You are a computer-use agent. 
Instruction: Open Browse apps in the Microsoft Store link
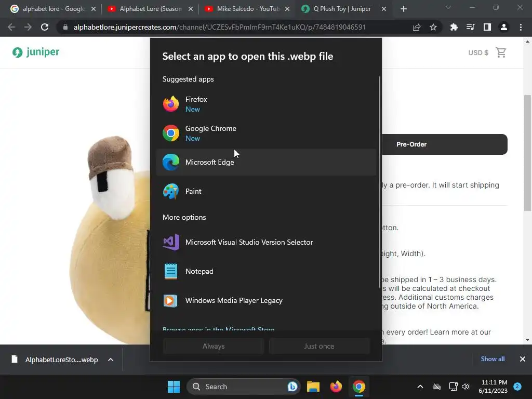click(x=219, y=329)
